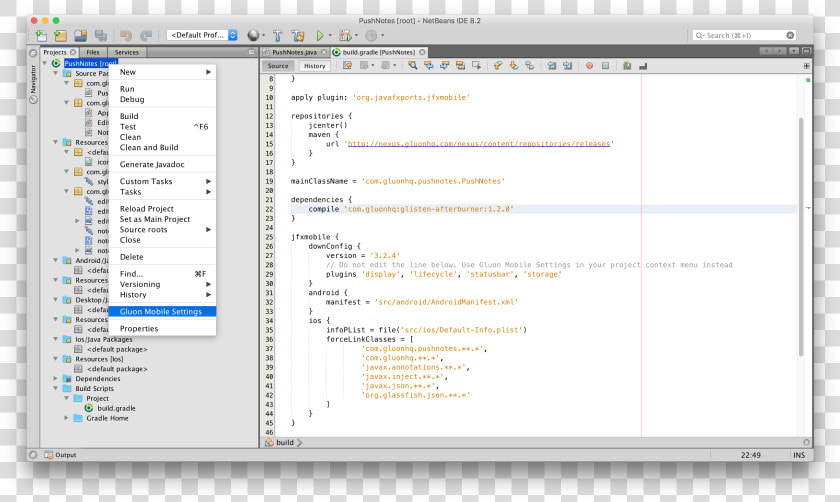Click the New Project toolbar icon
This screenshot has height=502, width=840.
pyautogui.click(x=61, y=35)
